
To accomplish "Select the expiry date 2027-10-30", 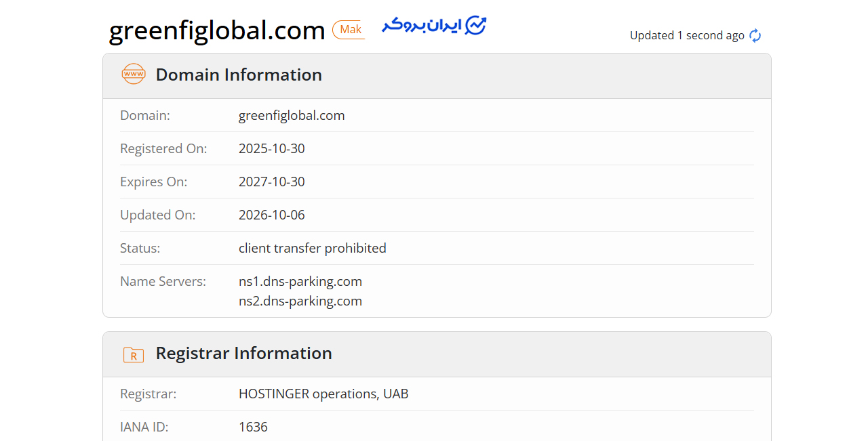I will (x=272, y=182).
